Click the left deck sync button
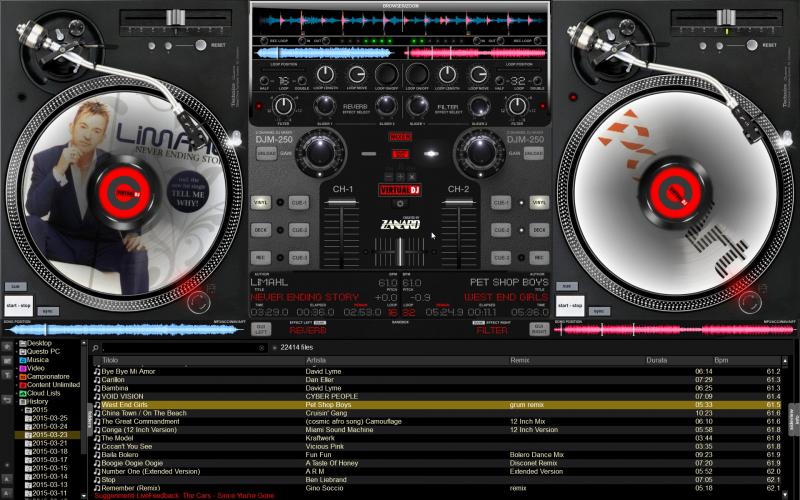This screenshot has width=800, height=500. (x=48, y=311)
